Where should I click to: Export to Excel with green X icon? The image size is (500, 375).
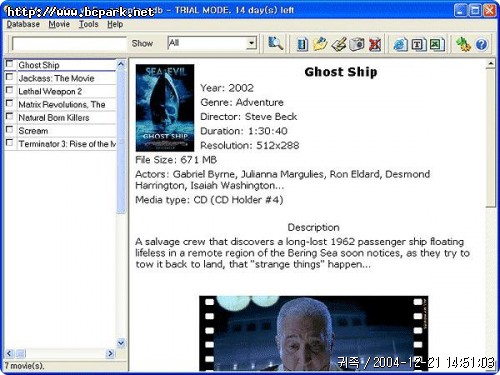click(x=436, y=44)
